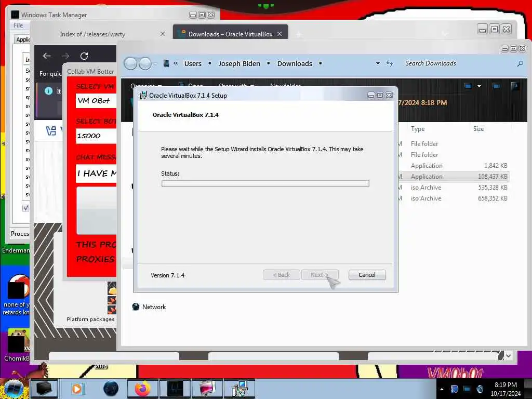Viewport: 532px width, 399px height.
Task: Click the chat message field reading I HAVE
Action: pyautogui.click(x=96, y=174)
